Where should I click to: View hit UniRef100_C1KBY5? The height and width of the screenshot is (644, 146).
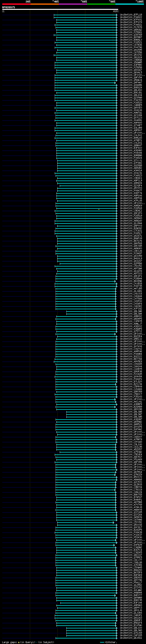click(x=131, y=369)
